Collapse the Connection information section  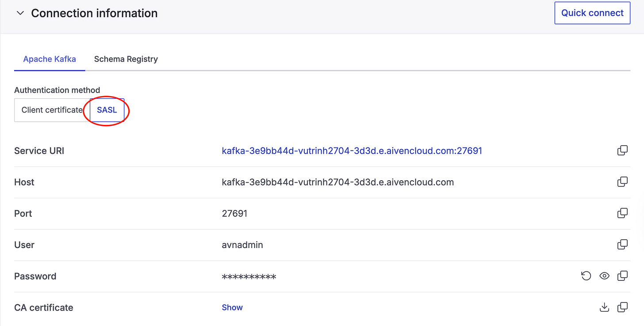[x=20, y=13]
